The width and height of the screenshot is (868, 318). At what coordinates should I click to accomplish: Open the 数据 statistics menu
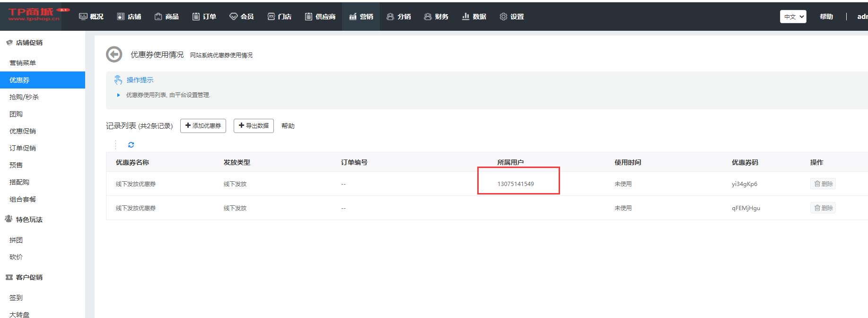pos(474,17)
